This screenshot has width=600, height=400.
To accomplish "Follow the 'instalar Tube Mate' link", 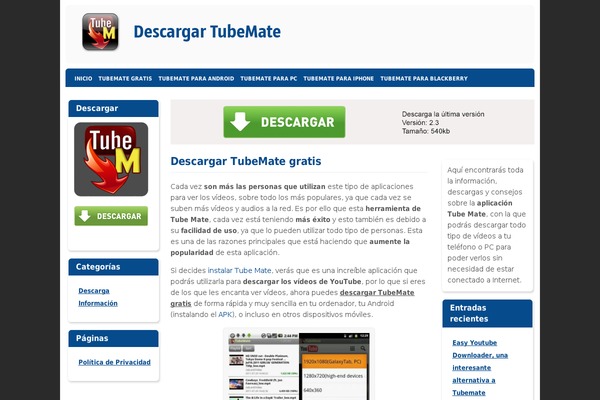I will 240,270.
